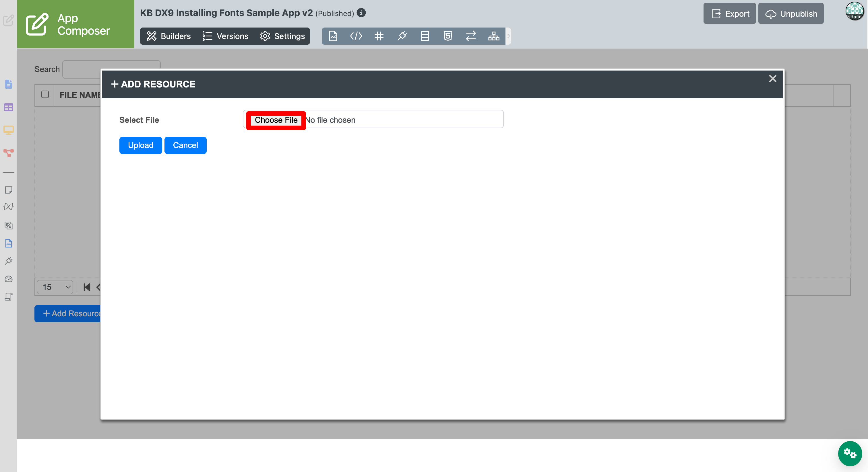
Task: Open the red process flow sidebar icon
Action: 8,153
